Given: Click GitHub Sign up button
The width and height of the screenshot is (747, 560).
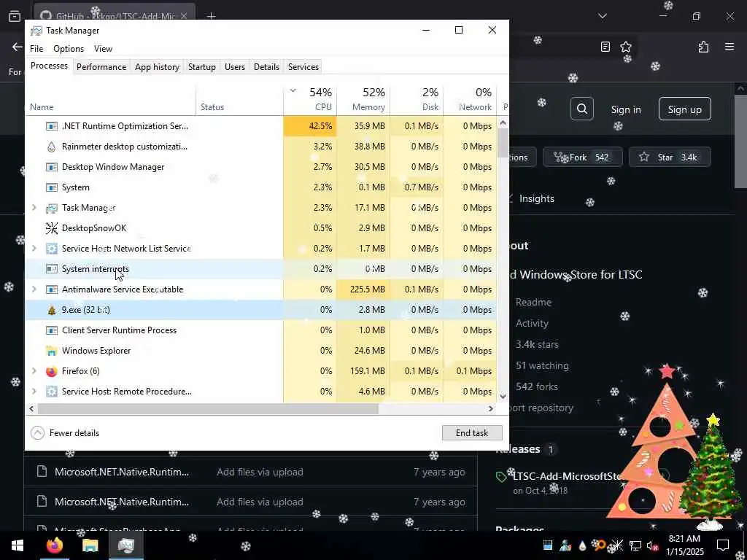Looking at the screenshot, I should [684, 109].
